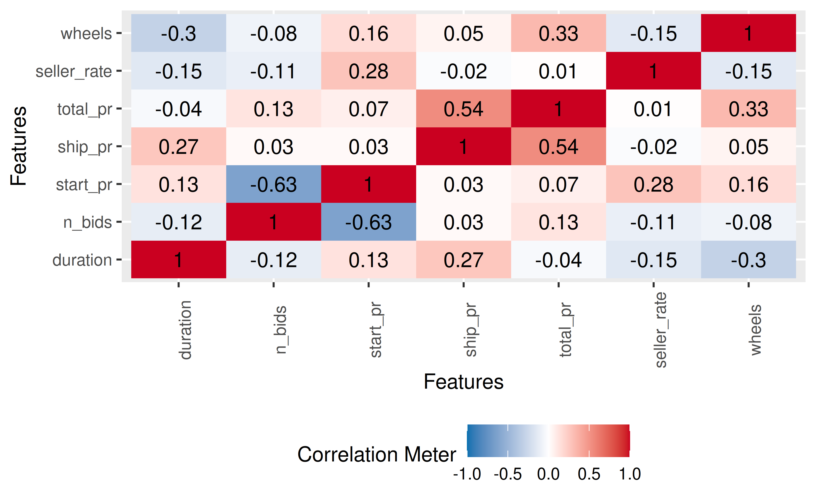Select the ship_pr row, duration column cell
This screenshot has width=816, height=504.
pos(178,146)
